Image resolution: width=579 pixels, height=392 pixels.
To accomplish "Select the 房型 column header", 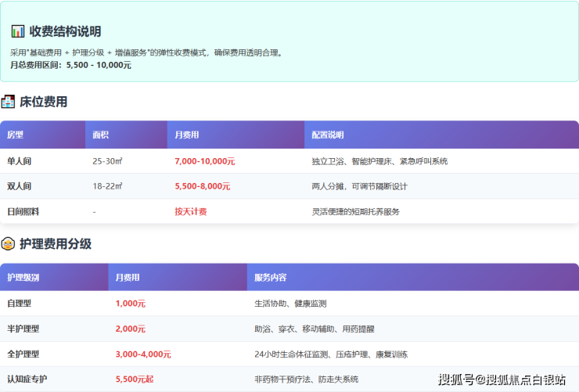I will [16, 135].
